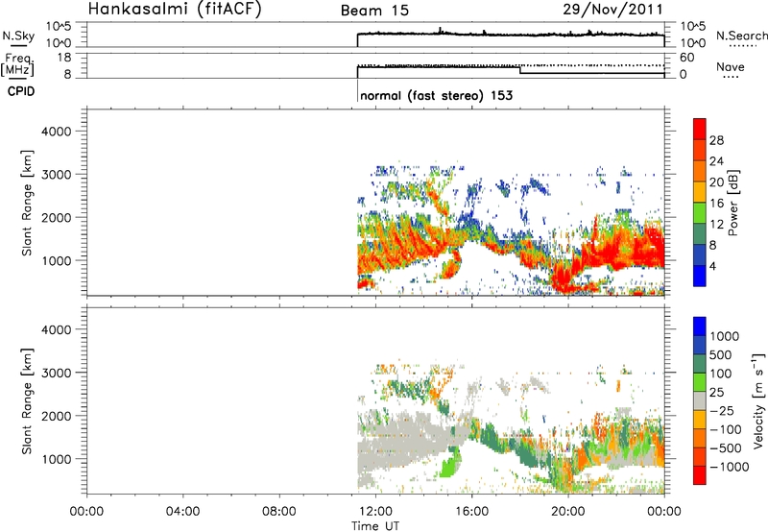Click Slant Range [km] label of velocity panel

27,401
